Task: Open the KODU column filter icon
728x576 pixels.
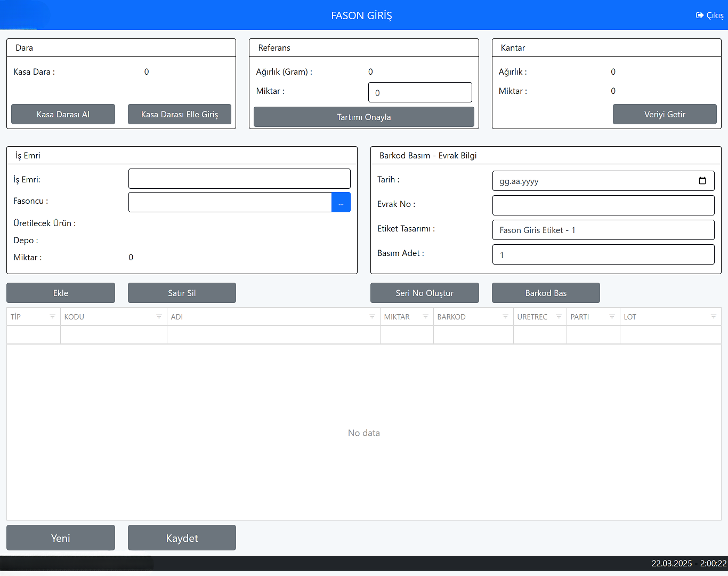Action: [x=159, y=317]
